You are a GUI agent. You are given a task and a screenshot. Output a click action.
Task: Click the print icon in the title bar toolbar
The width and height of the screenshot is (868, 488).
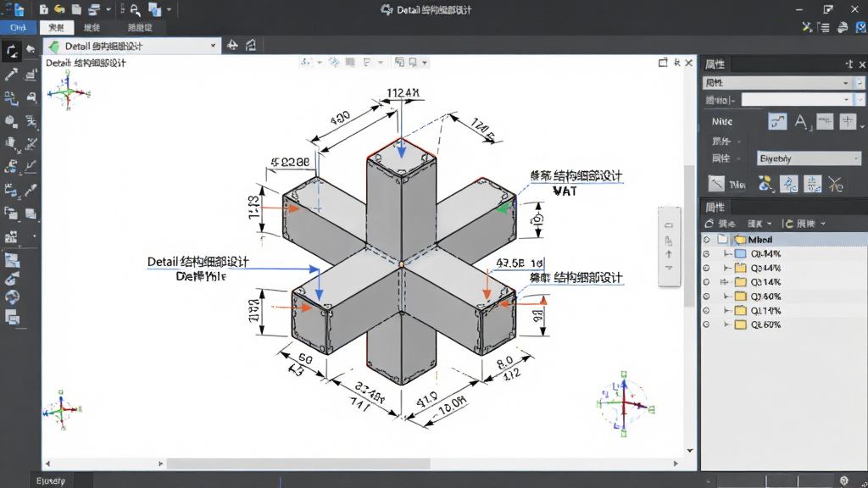click(94, 9)
